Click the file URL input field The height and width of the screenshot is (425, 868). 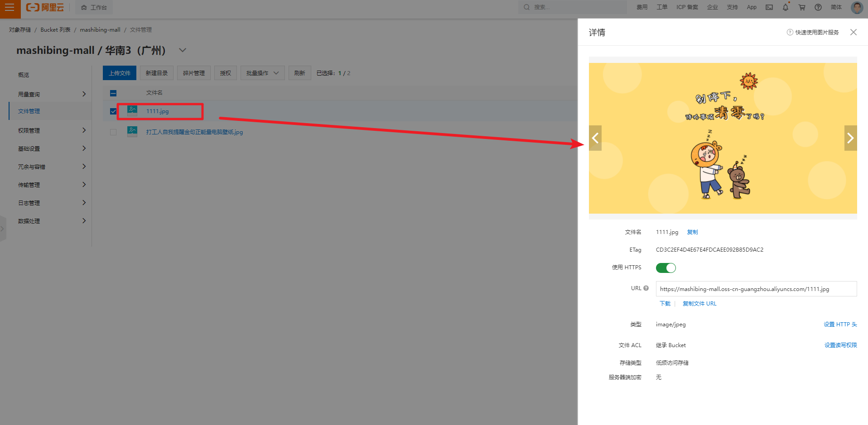[757, 289]
